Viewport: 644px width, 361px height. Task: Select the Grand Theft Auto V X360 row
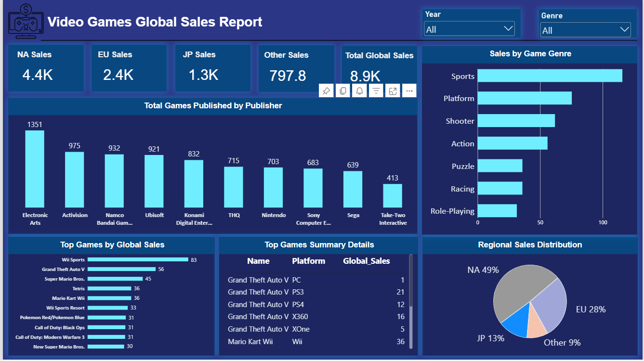click(x=316, y=317)
